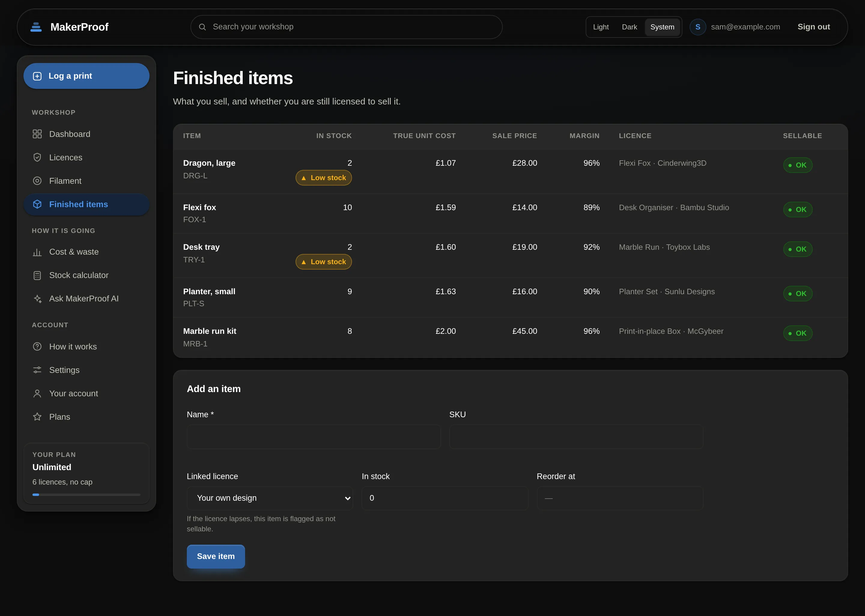Click Sign out

point(814,27)
